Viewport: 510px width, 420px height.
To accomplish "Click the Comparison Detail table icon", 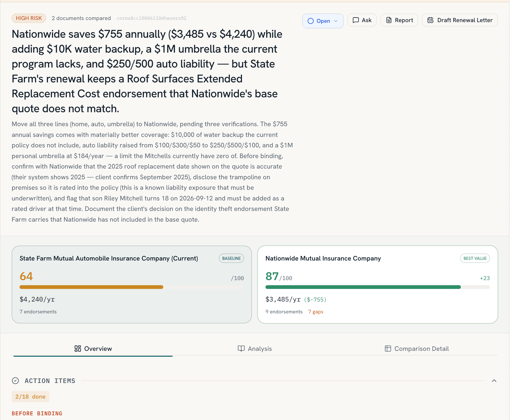I will 388,349.
